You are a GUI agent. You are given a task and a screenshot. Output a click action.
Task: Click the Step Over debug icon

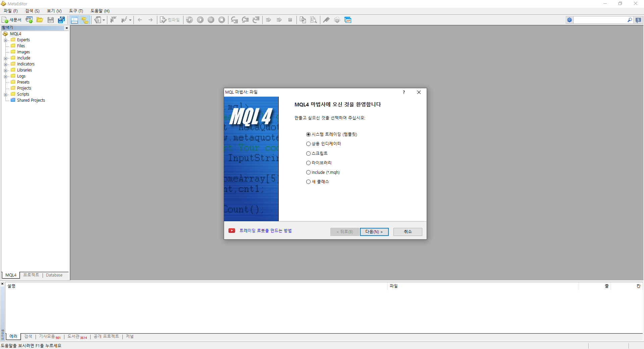pyautogui.click(x=245, y=20)
